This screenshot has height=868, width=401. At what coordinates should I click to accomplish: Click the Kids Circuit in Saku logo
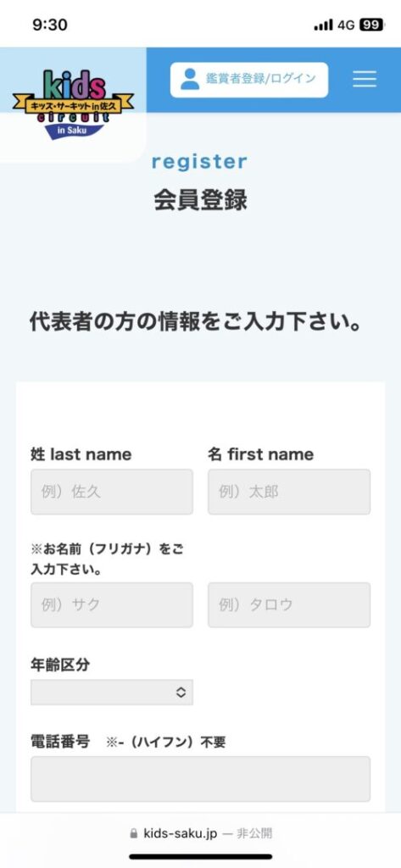tap(73, 104)
